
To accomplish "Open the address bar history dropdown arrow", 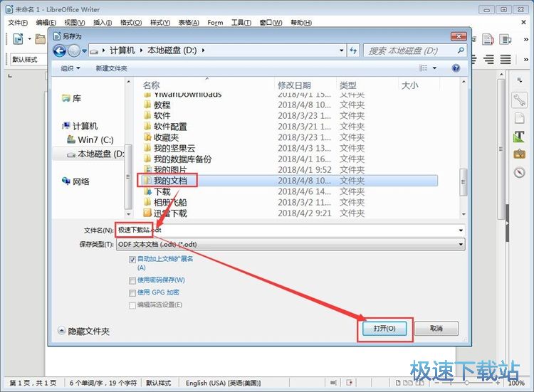I will 341,51.
